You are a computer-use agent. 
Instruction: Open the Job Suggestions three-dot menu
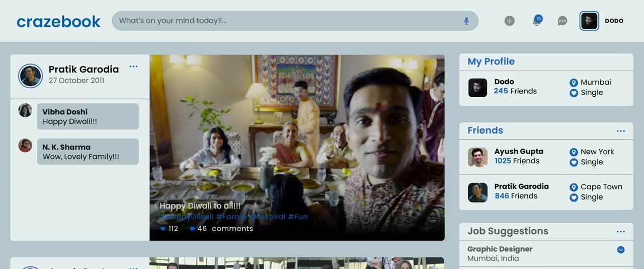621,232
